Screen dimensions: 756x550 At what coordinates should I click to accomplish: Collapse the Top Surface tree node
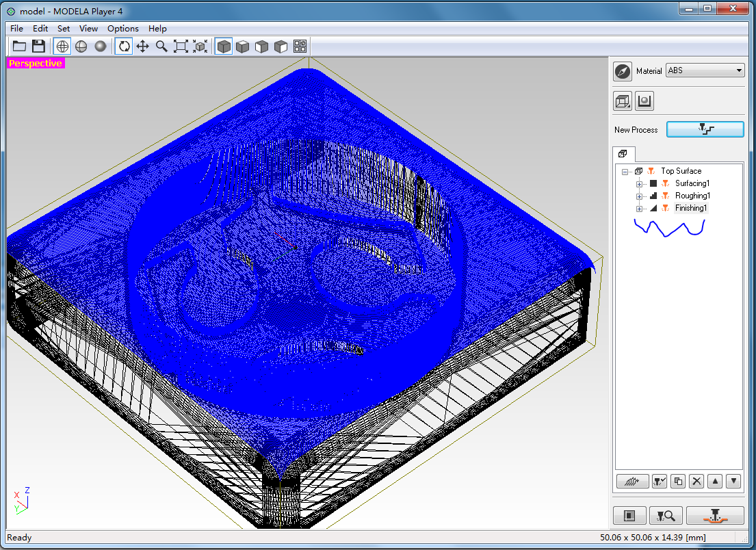click(625, 172)
